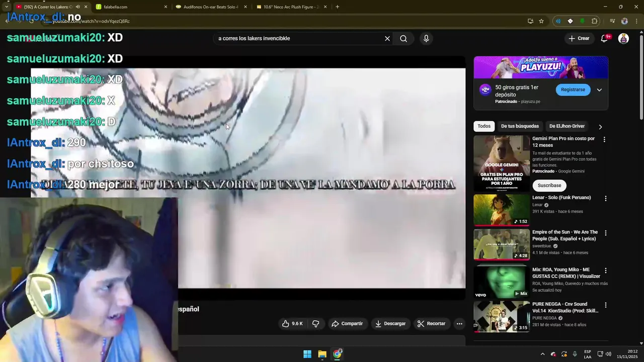Switch to Neco Arc Plush Figure tab
644x362 pixels.
pyautogui.click(x=291, y=7)
